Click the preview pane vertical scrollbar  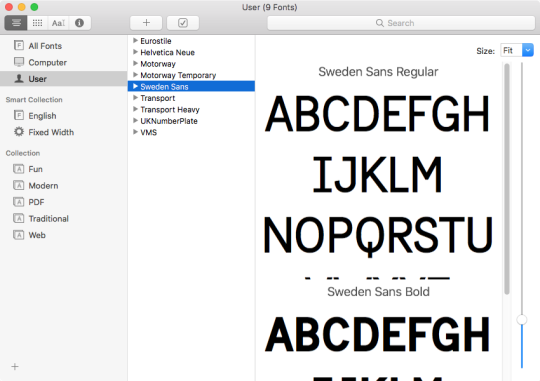pos(507,179)
